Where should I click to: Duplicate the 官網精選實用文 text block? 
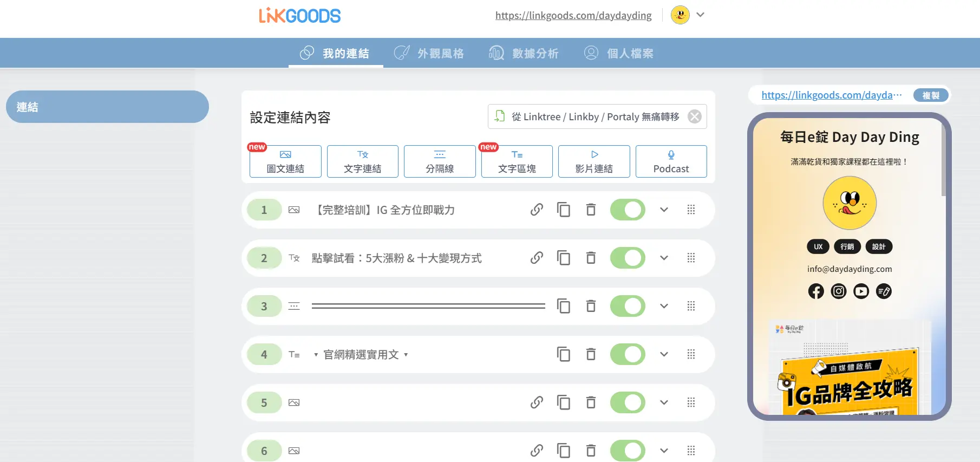(564, 354)
